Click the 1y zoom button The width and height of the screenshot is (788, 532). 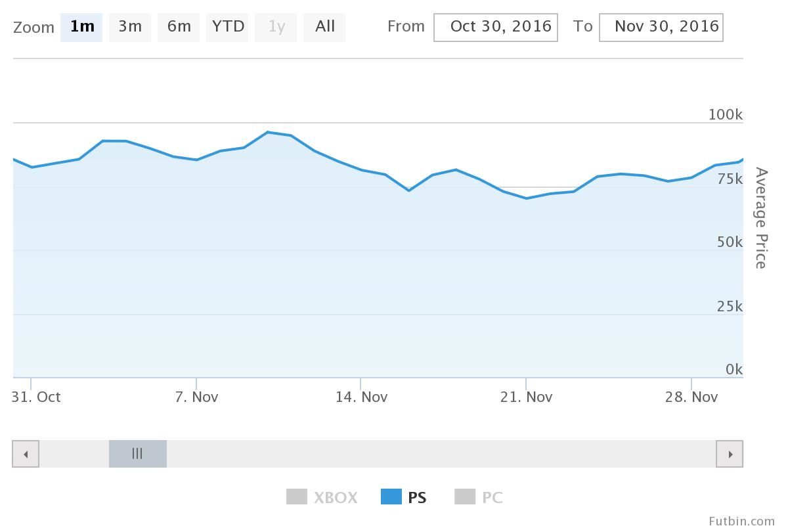(x=276, y=27)
